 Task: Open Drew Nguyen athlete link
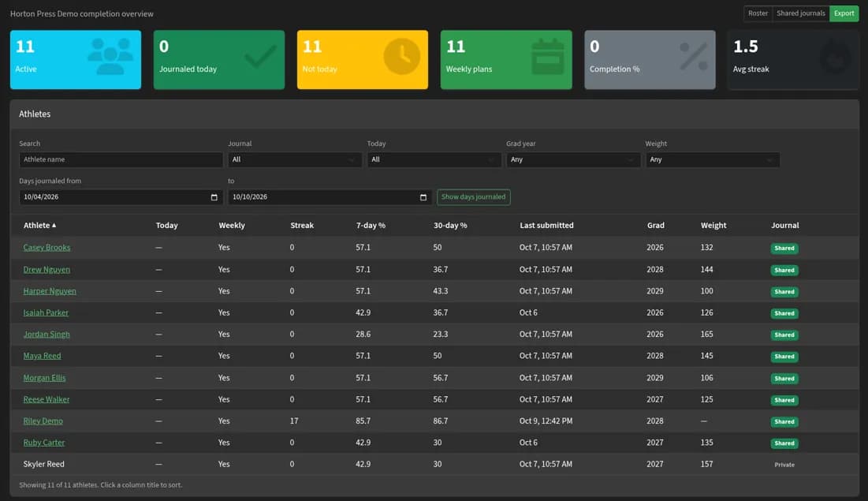coord(47,270)
